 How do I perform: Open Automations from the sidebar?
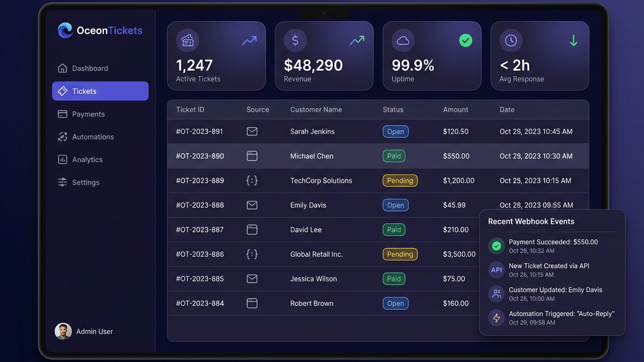point(93,137)
